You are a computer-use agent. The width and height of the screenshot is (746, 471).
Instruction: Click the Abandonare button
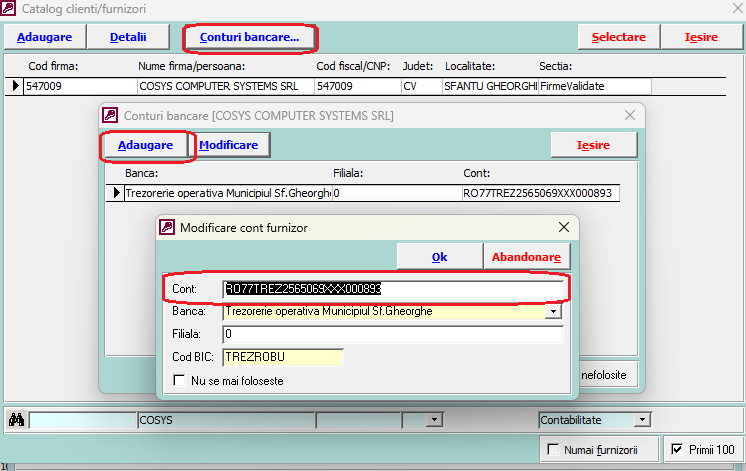tap(526, 257)
